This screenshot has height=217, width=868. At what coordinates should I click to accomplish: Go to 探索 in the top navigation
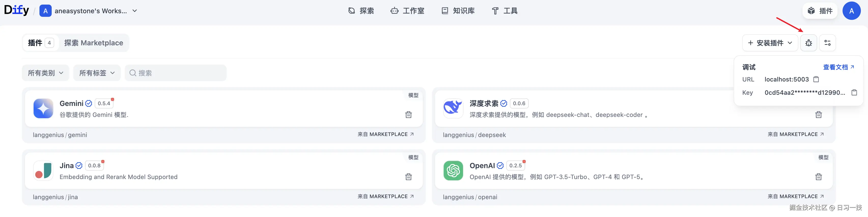pos(361,11)
